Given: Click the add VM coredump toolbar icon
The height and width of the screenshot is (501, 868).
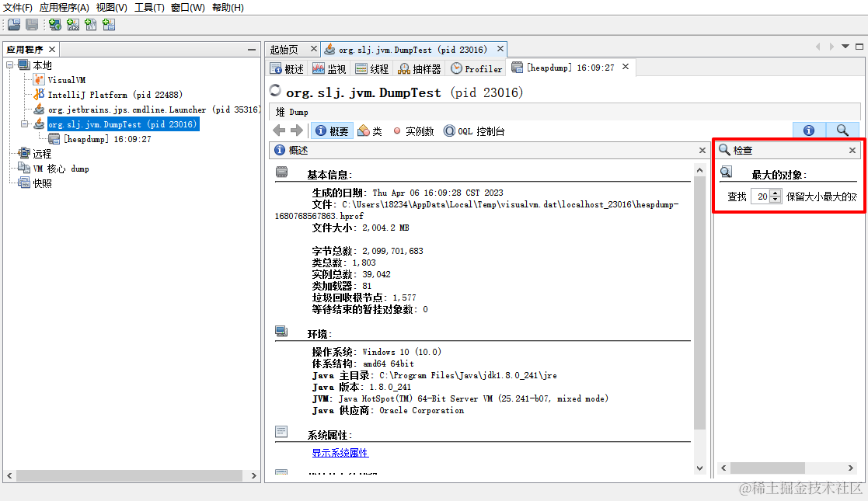Looking at the screenshot, I should [91, 24].
